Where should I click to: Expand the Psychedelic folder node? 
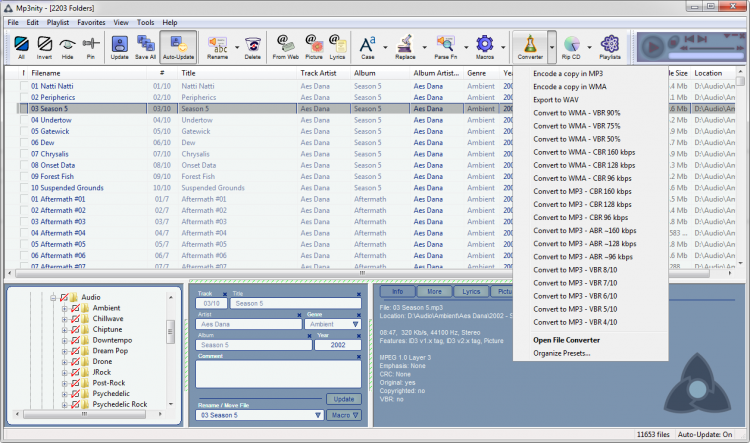point(65,394)
